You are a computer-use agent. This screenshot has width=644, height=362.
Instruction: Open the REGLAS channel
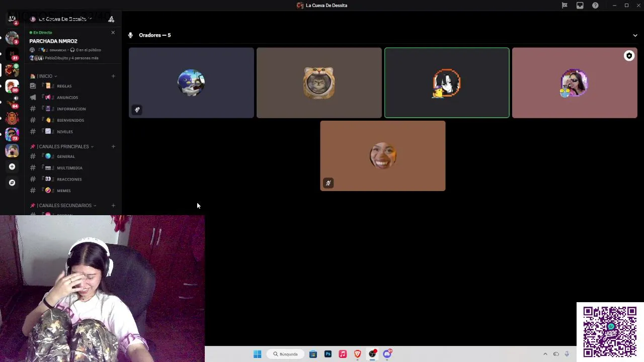[x=73, y=86]
